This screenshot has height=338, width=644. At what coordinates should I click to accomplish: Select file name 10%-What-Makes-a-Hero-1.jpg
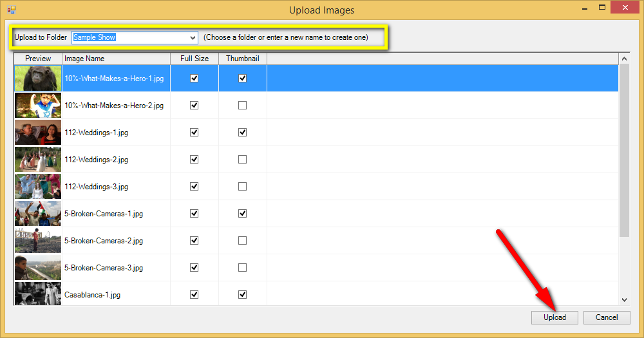(114, 79)
